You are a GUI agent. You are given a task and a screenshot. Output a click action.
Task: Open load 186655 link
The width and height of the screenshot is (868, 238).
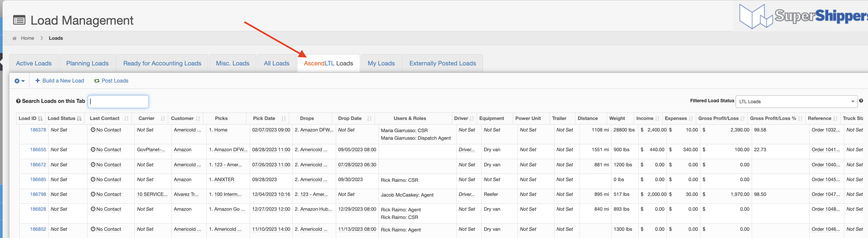click(x=38, y=150)
